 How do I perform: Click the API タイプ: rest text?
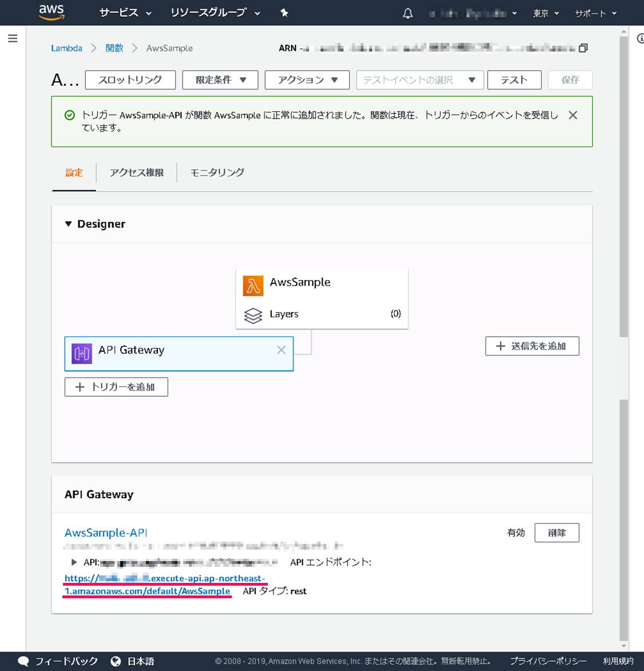point(275,591)
